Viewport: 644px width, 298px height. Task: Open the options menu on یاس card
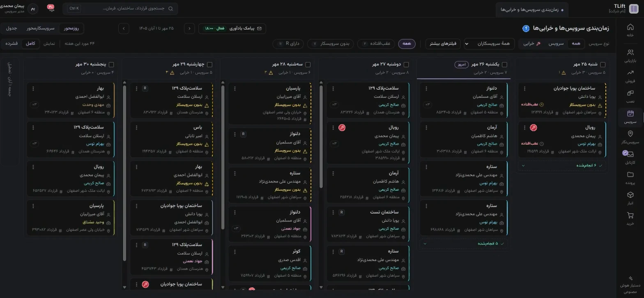(137, 128)
